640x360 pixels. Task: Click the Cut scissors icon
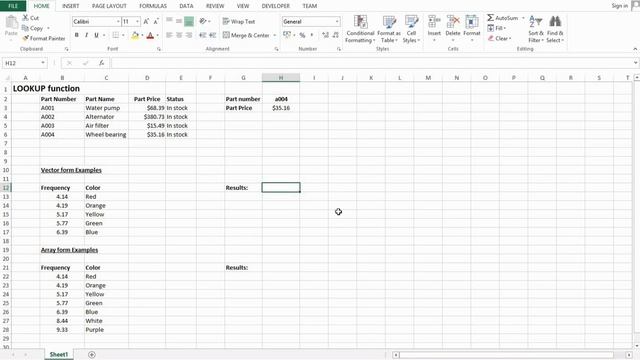coord(25,18)
